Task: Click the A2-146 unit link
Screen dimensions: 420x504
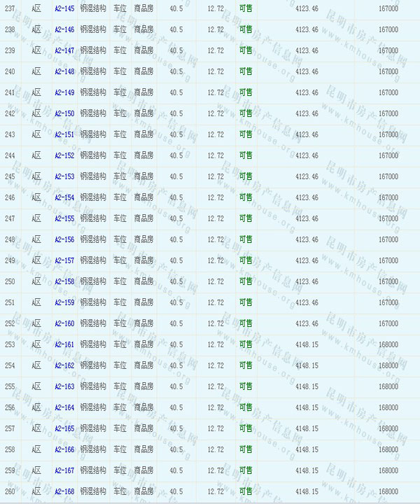Action: point(64,29)
